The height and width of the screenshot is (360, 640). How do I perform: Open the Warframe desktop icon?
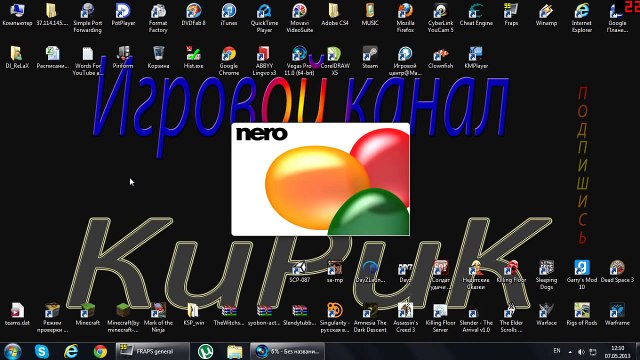[x=617, y=314]
